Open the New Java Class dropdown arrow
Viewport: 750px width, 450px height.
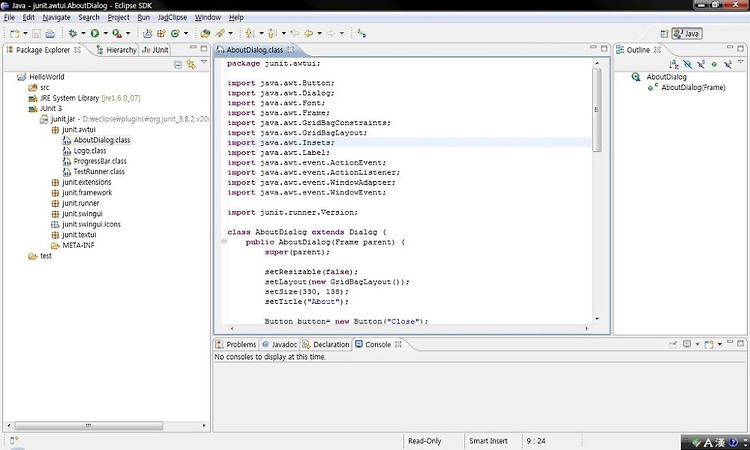click(186, 33)
